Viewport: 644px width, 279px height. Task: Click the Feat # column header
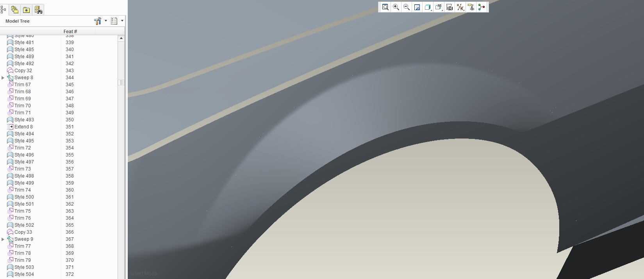pos(78,31)
